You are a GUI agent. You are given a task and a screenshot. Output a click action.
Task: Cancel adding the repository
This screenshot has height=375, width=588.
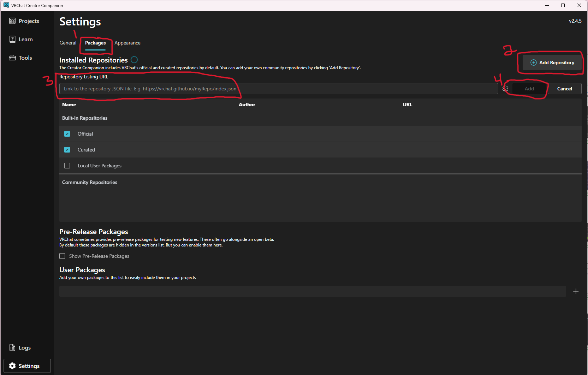tap(565, 89)
